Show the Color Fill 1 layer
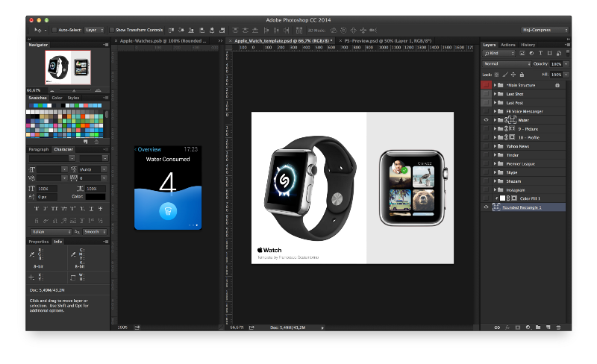Viewport: 597px width, 364px height. pyautogui.click(x=486, y=198)
